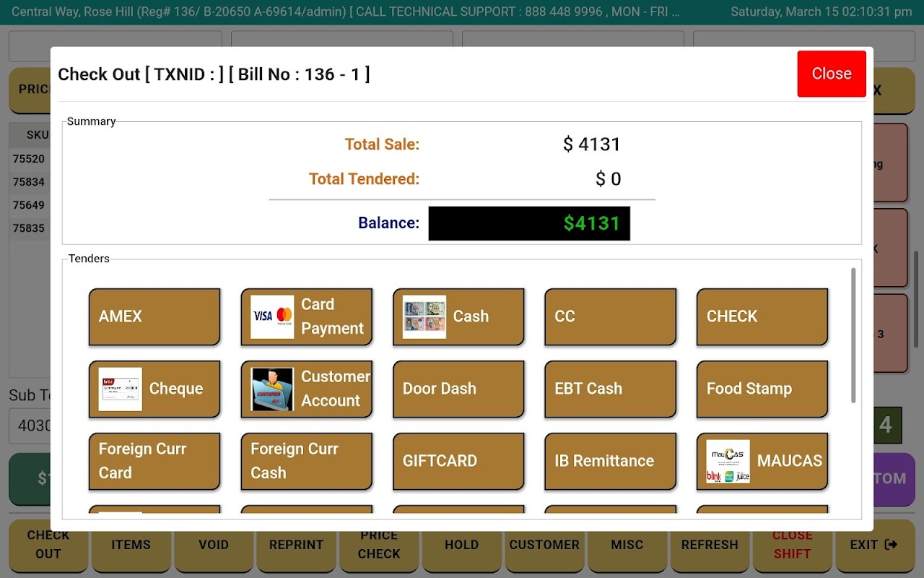Choose the Door Dash tender
This screenshot has height=578, width=924.
(x=458, y=389)
